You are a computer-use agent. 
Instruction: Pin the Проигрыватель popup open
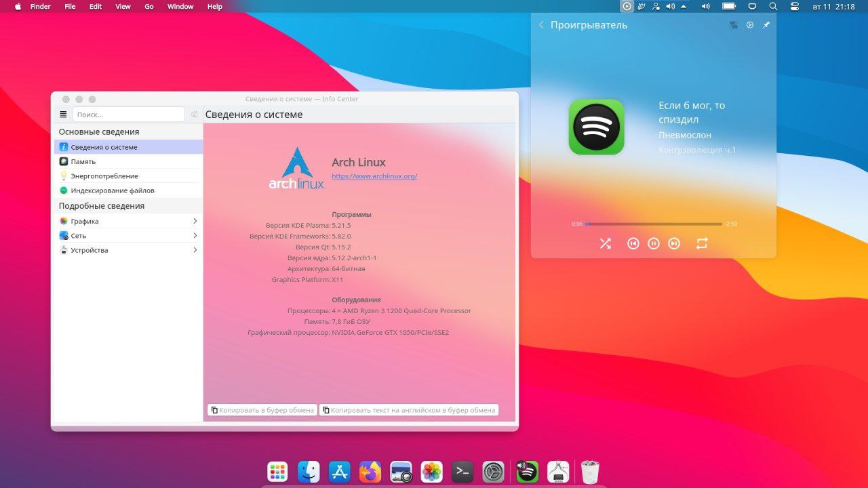pyautogui.click(x=766, y=25)
